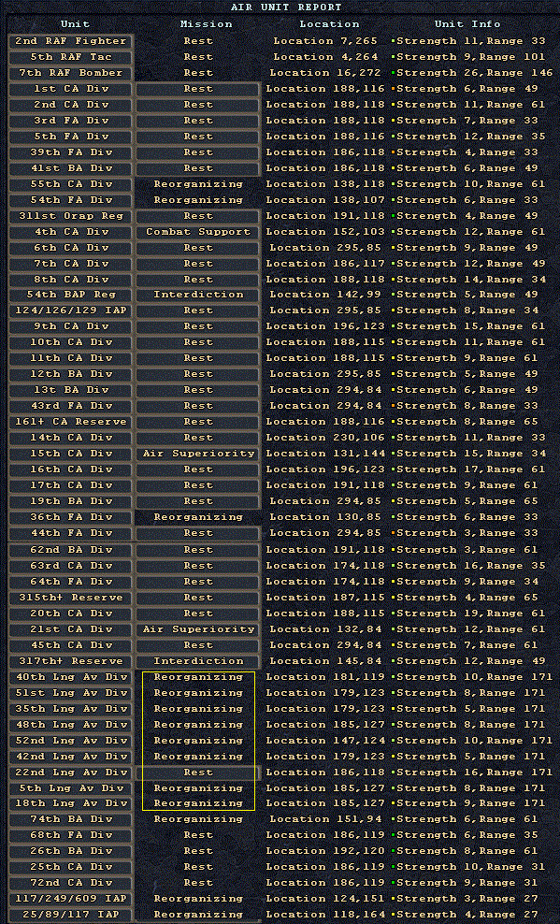
Task: Select the 40th Lng Av Div unit
Action: point(71,677)
